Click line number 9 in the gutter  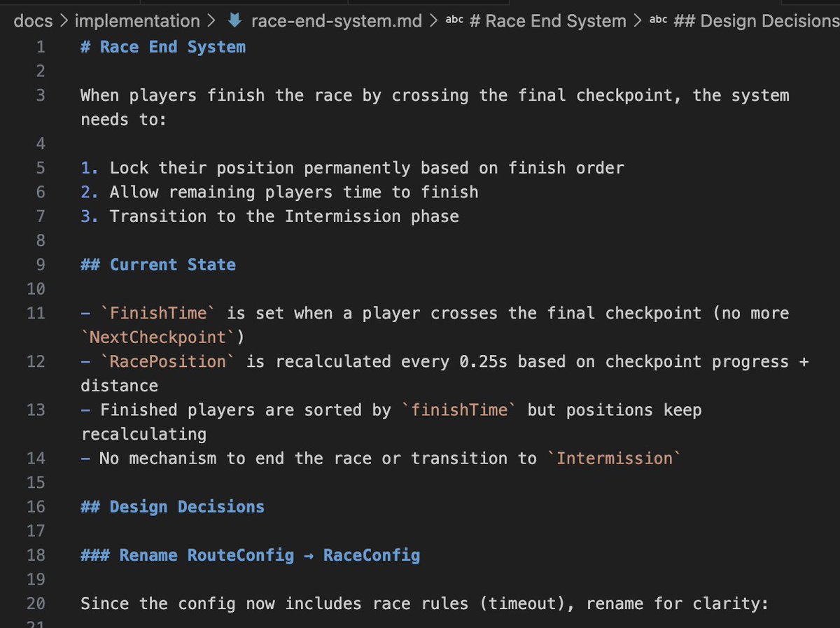[41, 265]
